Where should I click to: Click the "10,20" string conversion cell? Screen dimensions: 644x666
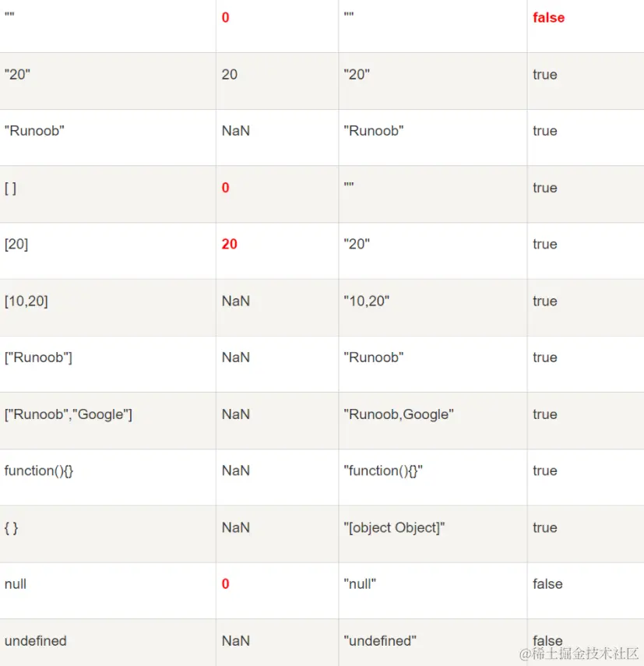pos(366,301)
